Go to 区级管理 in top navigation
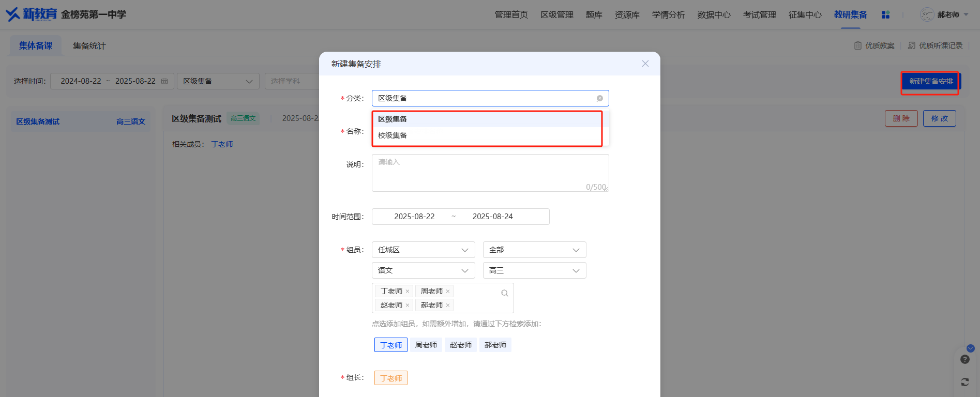 coord(556,15)
